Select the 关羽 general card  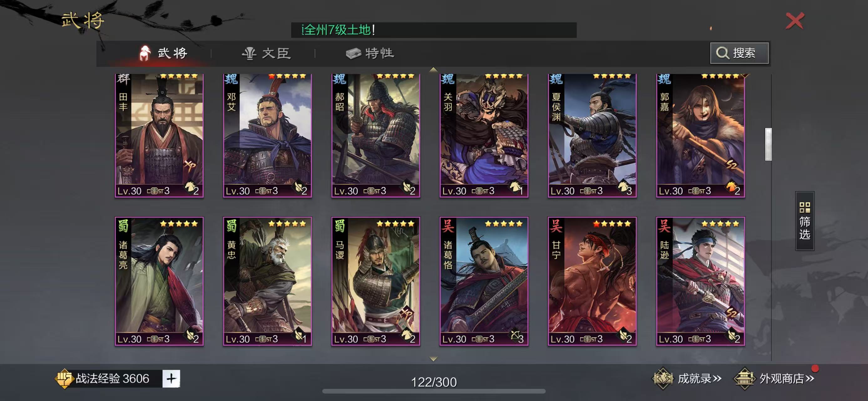(x=484, y=136)
